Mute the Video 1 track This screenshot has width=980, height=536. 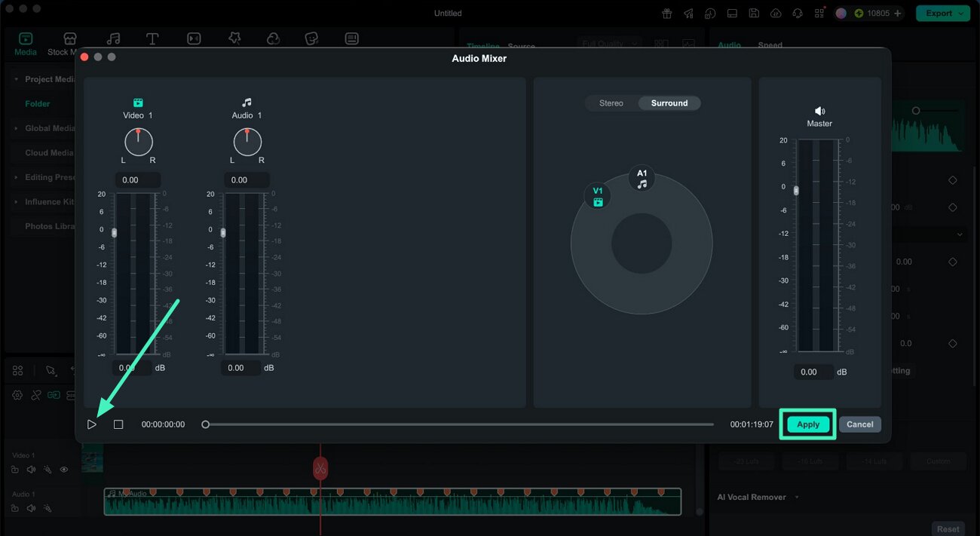pyautogui.click(x=32, y=470)
